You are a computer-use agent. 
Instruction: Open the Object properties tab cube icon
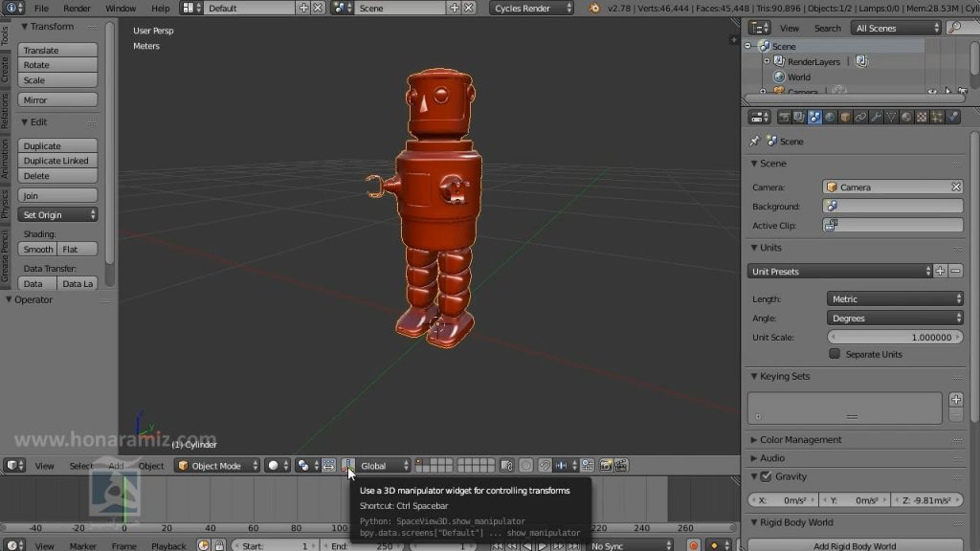(845, 117)
